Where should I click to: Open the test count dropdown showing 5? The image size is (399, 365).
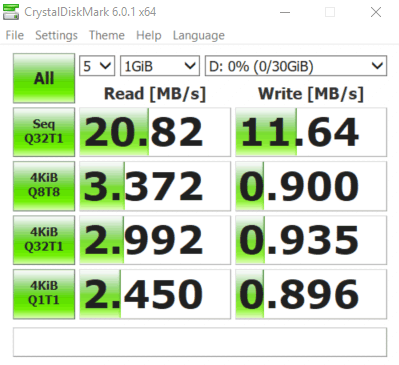click(97, 66)
